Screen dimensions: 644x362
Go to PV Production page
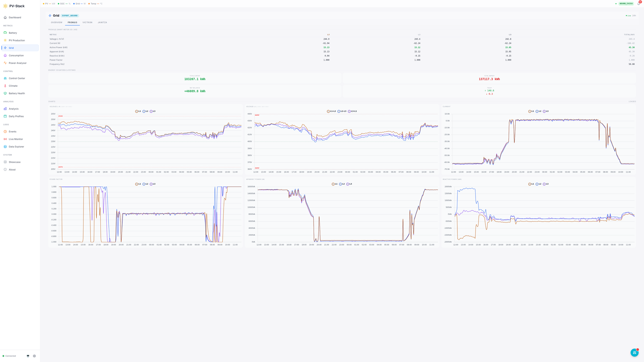click(x=17, y=40)
